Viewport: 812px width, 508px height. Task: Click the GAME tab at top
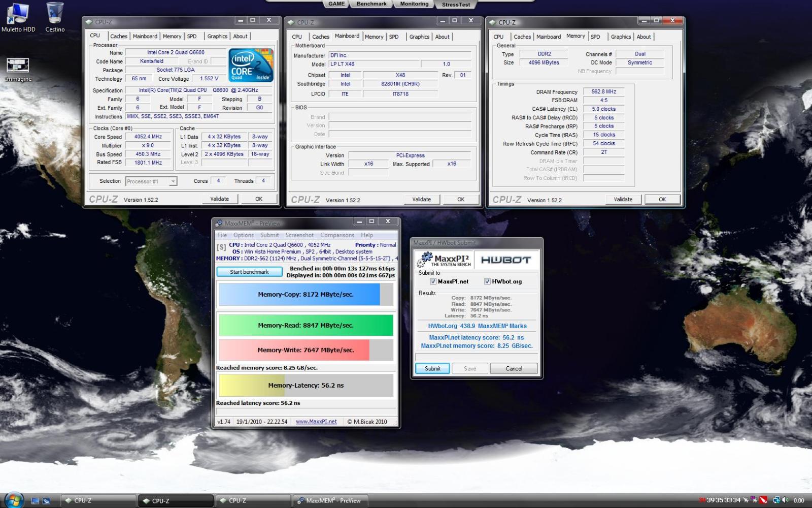(336, 4)
